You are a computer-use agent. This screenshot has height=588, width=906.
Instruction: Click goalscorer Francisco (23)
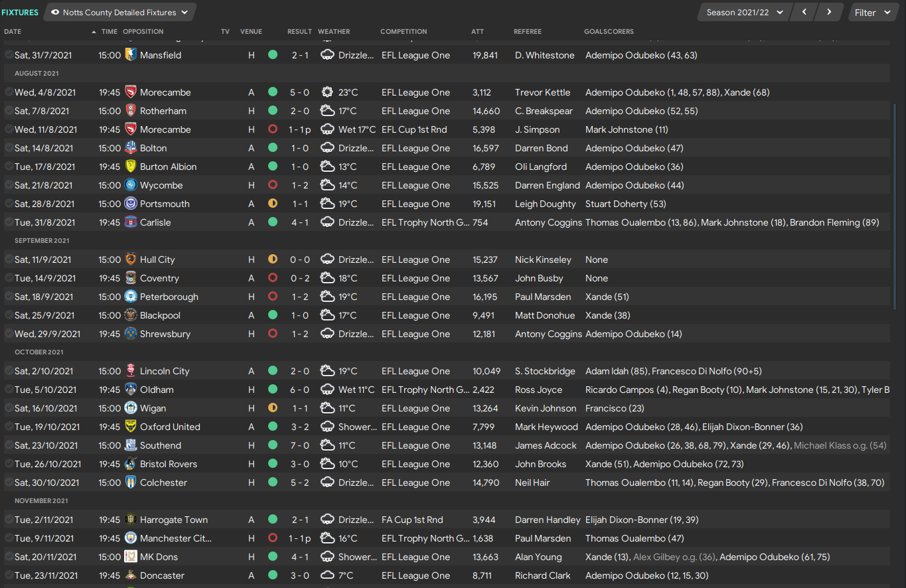coord(615,408)
